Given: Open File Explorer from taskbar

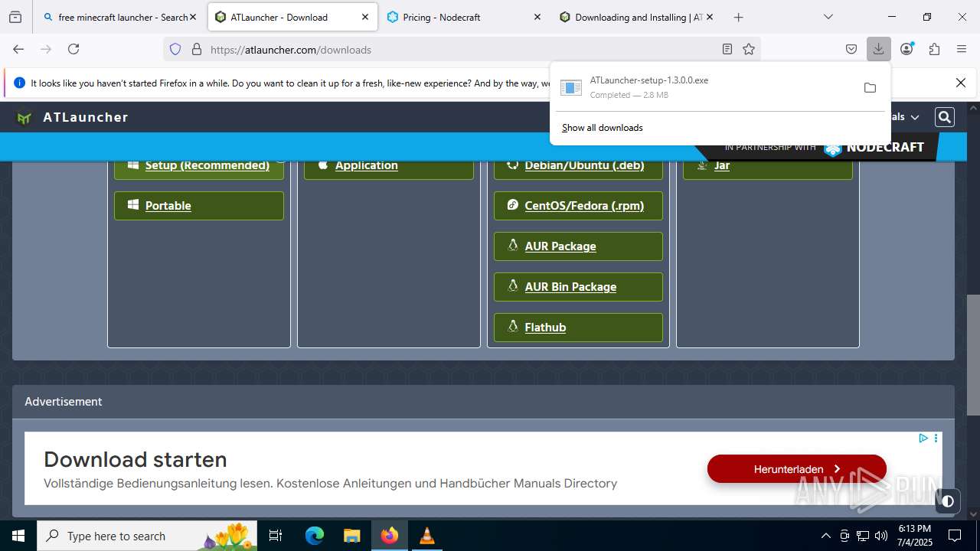Looking at the screenshot, I should point(352,536).
